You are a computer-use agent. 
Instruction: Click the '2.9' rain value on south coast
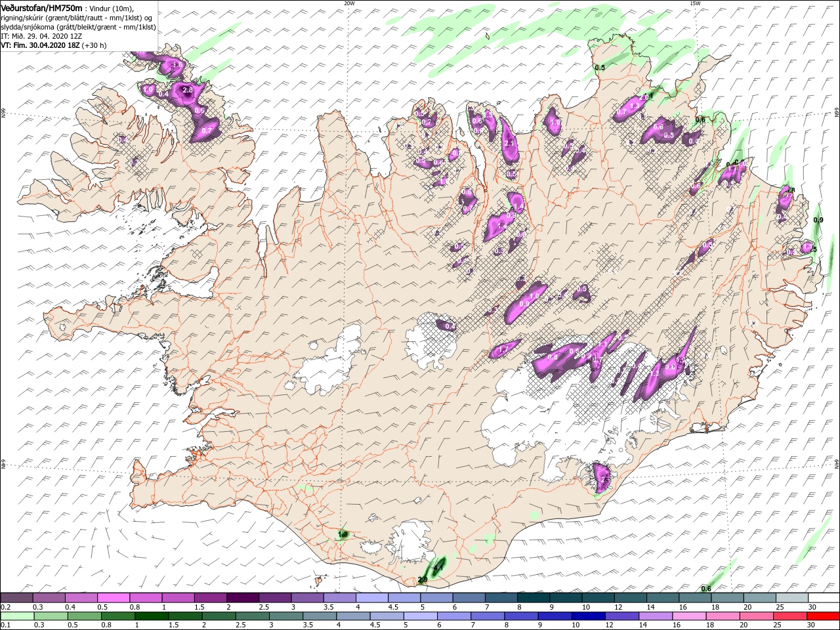tap(423, 579)
